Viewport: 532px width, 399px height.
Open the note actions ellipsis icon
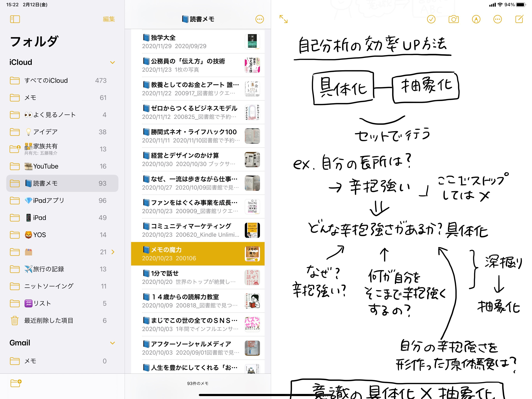tap(497, 19)
